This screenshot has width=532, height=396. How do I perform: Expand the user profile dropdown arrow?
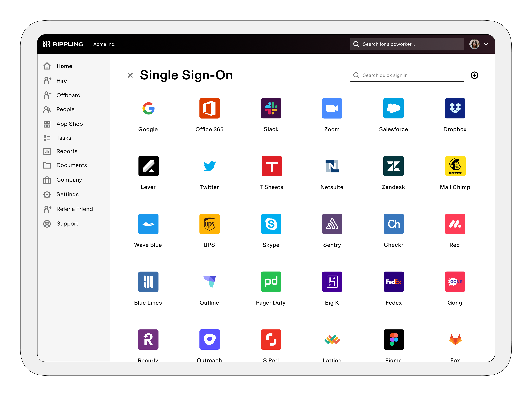click(x=486, y=44)
